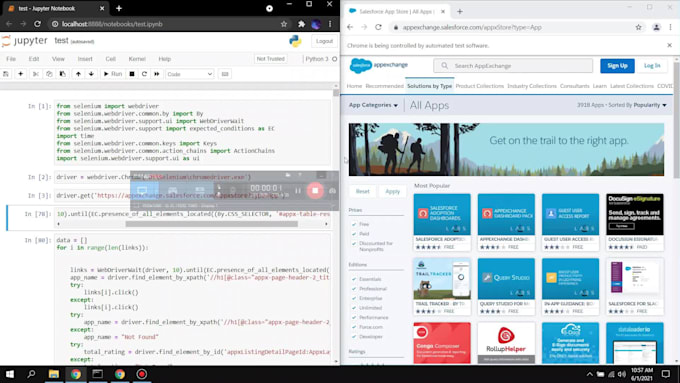The width and height of the screenshot is (680, 383).
Task: Open the Extensions puzzle icon in Jupyter browser
Action: [x=301, y=24]
